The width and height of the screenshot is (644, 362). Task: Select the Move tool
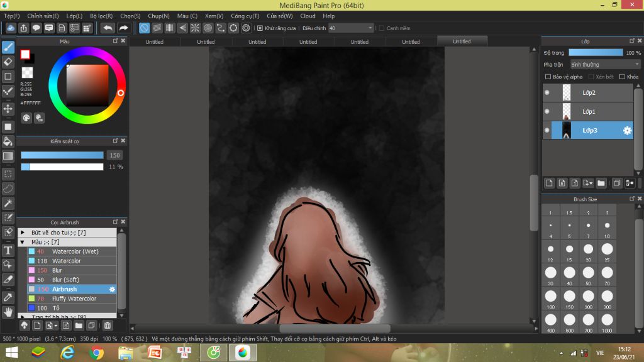(8, 109)
